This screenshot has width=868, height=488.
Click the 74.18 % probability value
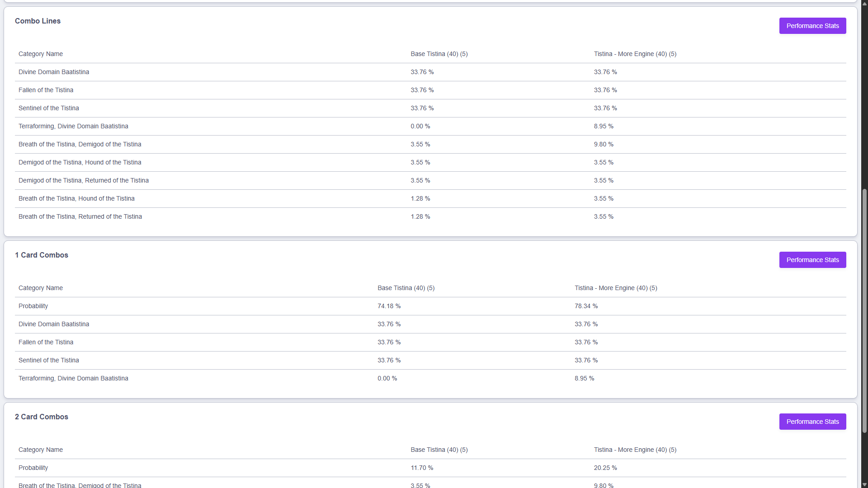[389, 306]
